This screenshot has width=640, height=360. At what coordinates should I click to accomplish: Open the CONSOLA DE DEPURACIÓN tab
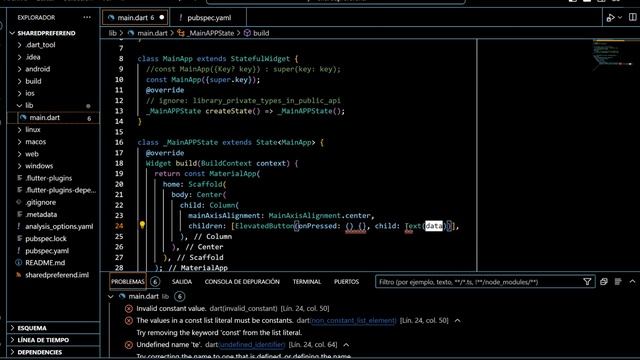click(x=242, y=282)
